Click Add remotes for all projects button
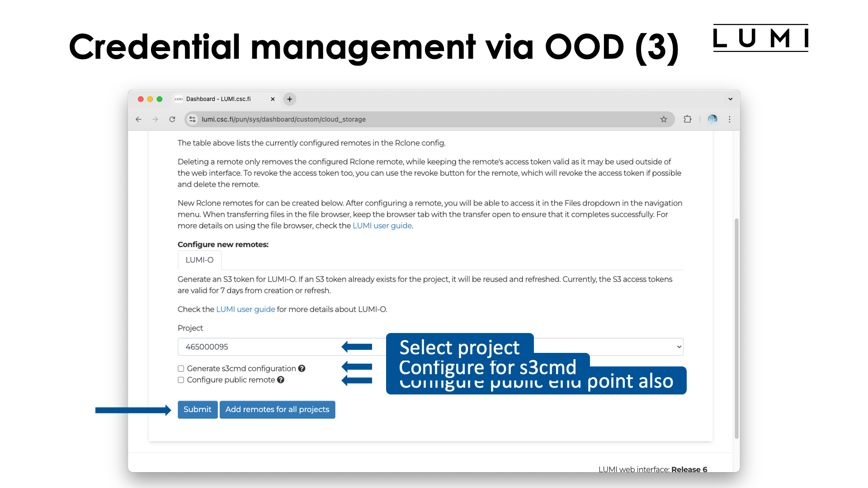Screen dimensions: 868x488 click(277, 409)
